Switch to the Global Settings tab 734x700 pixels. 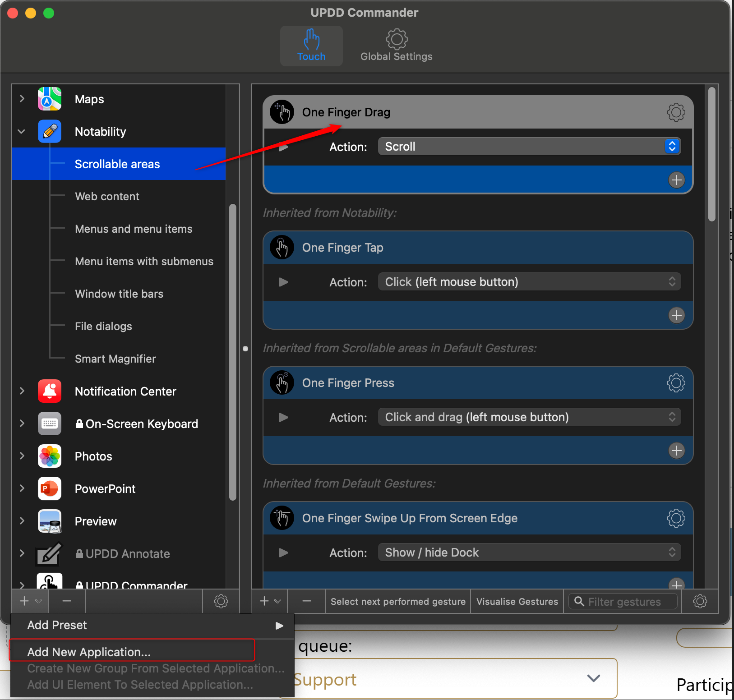396,46
